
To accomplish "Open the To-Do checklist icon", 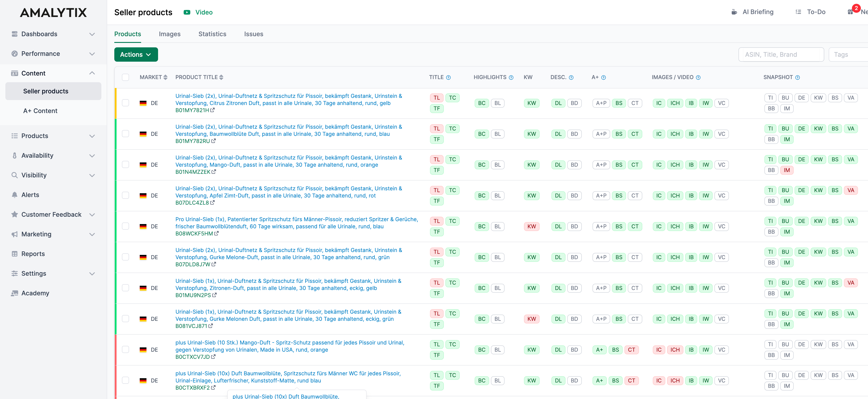I will tap(798, 12).
